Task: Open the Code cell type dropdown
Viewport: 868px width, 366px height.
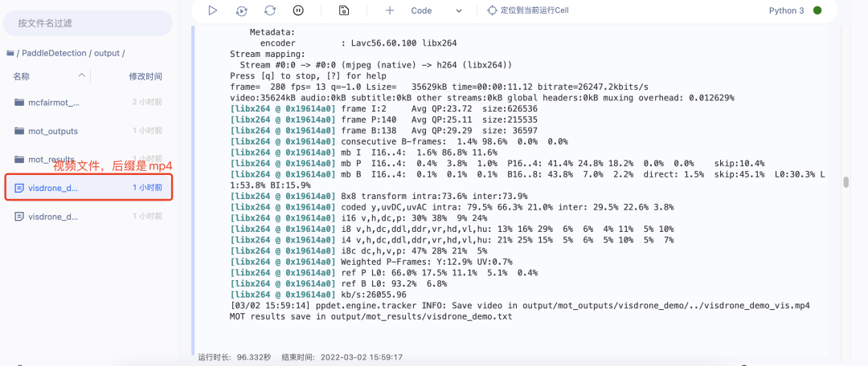Action: point(436,10)
